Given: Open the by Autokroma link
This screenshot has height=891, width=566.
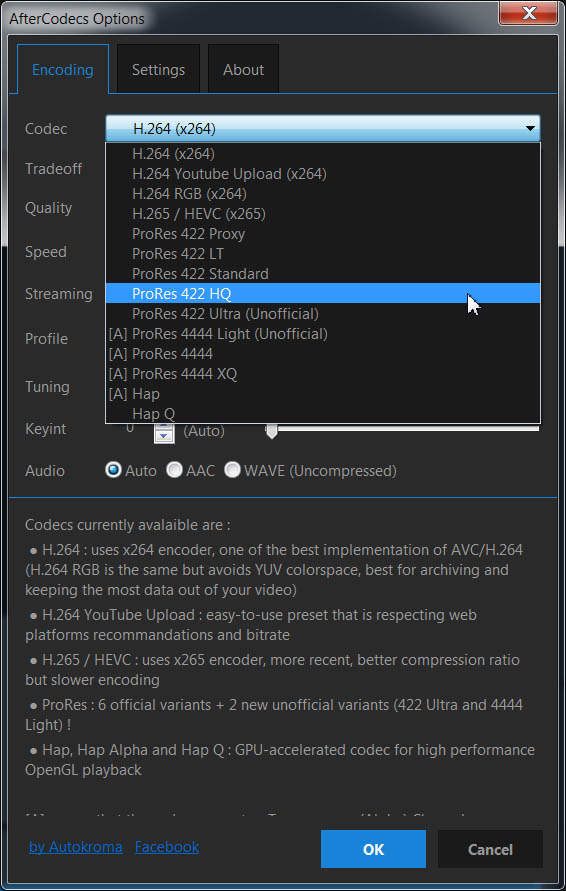Looking at the screenshot, I should [76, 847].
